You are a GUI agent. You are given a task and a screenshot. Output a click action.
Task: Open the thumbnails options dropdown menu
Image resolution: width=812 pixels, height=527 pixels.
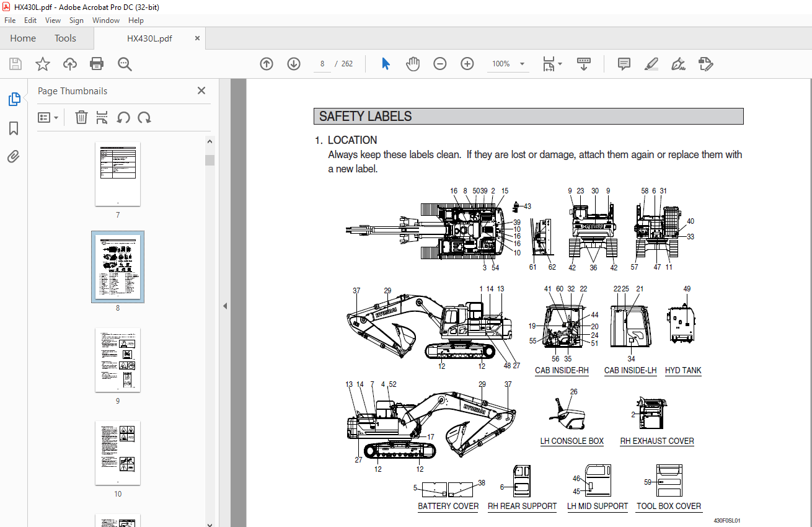[x=48, y=117]
